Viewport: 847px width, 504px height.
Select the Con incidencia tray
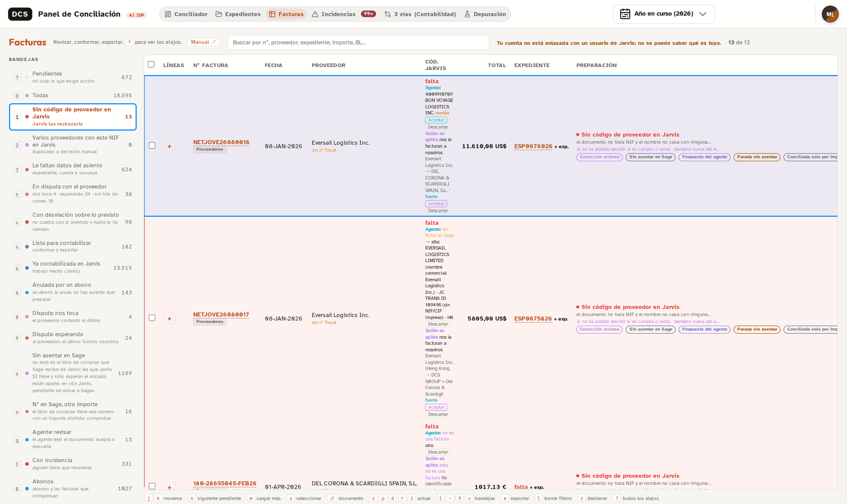click(x=73, y=464)
